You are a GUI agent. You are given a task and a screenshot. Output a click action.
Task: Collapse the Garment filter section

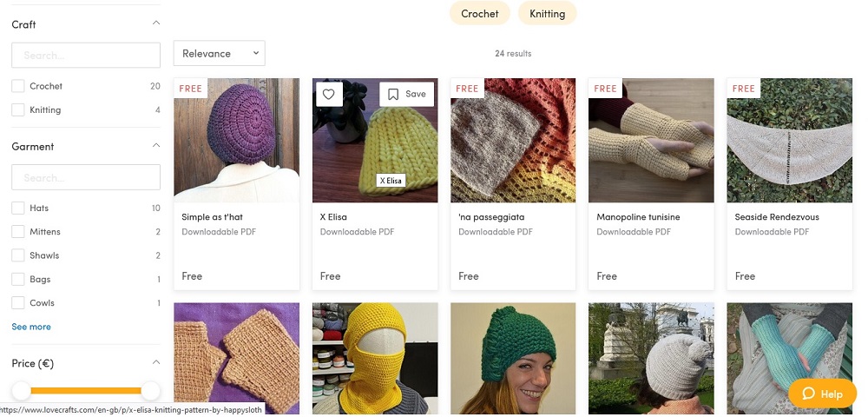tap(155, 146)
